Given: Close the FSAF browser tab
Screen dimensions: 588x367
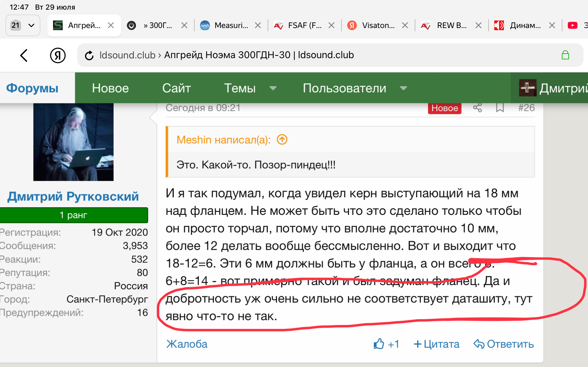Looking at the screenshot, I should point(331,25).
